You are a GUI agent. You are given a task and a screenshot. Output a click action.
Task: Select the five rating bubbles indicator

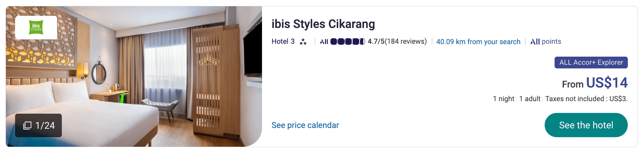coord(348,42)
